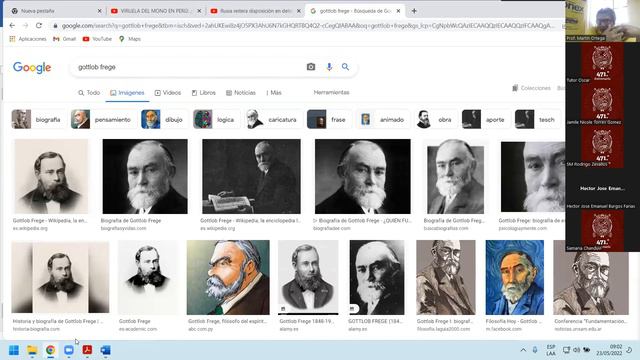Select Hector Jose Emanuel participant tile

[601, 189]
